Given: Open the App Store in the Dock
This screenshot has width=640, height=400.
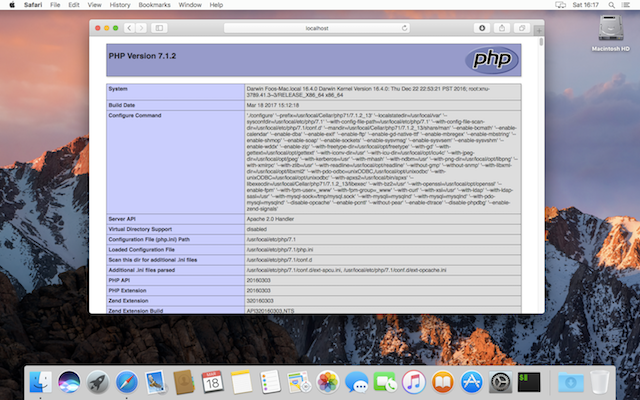Looking at the screenshot, I should tap(471, 382).
